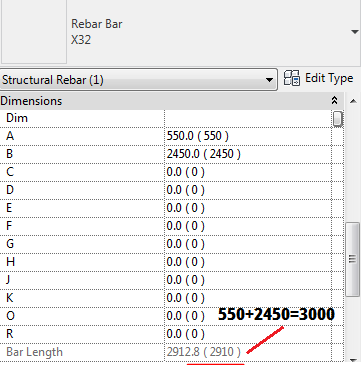Image resolution: width=361 pixels, height=365 pixels.
Task: Select the K value field
Action: pos(248,298)
